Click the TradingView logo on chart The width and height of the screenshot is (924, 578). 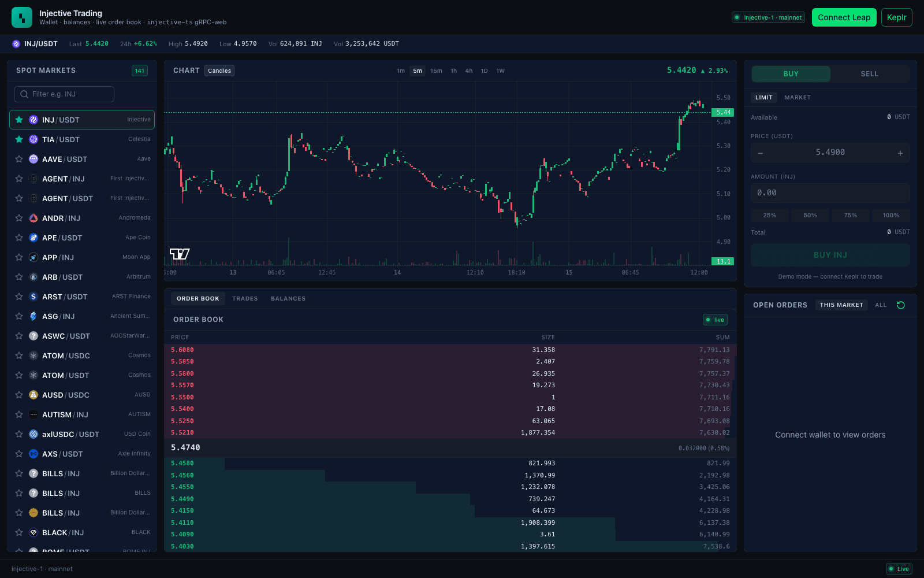(180, 254)
